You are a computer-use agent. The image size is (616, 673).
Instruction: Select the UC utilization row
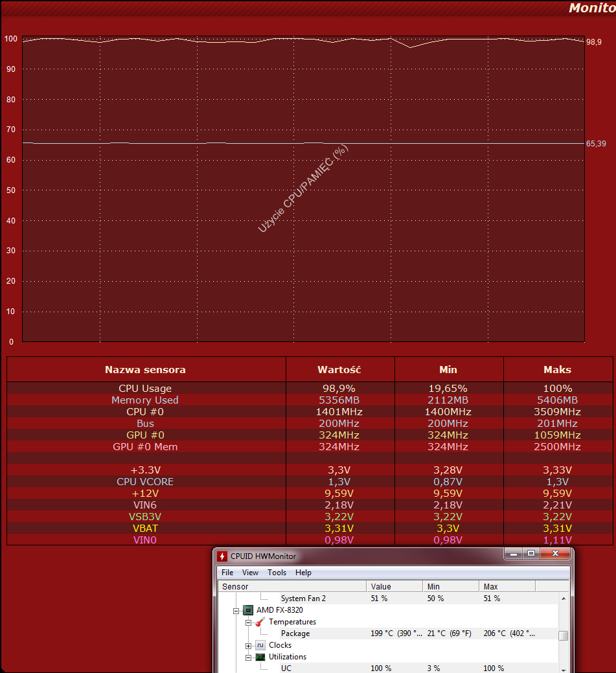pos(389,668)
